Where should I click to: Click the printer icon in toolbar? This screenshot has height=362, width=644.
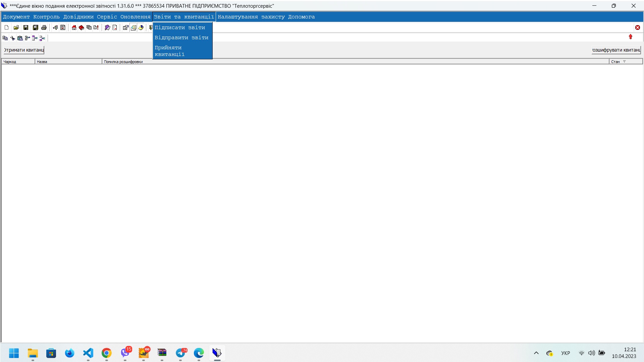click(44, 27)
